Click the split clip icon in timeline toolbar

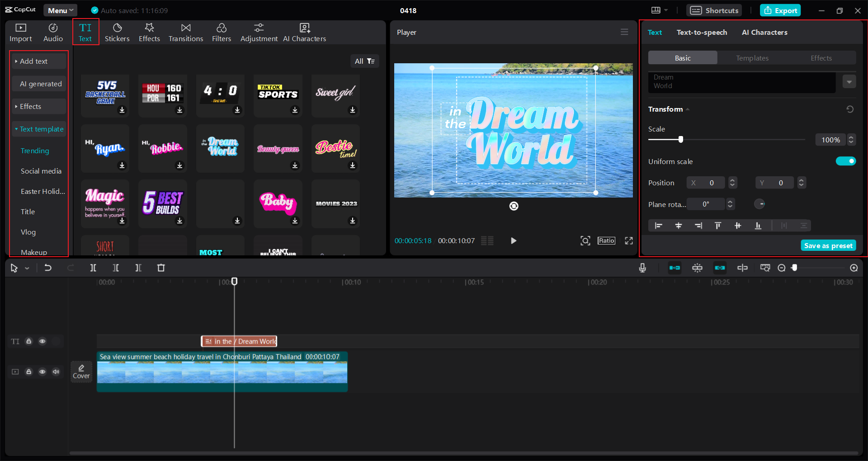[93, 268]
